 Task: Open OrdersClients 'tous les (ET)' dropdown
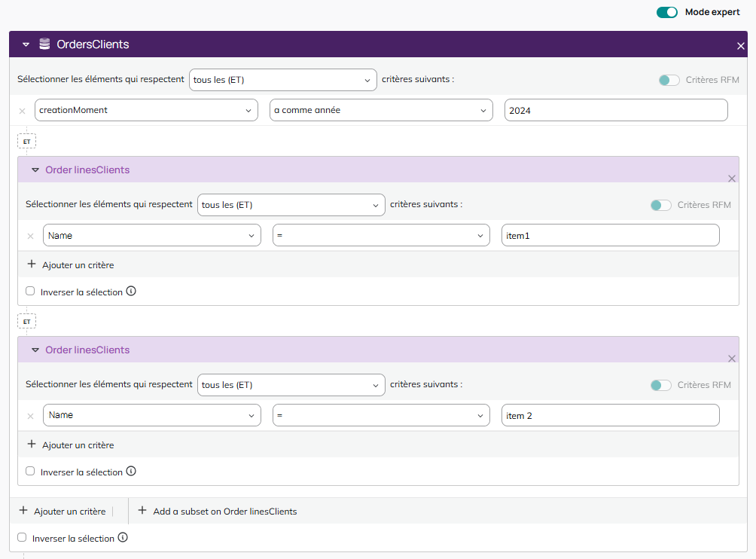coord(282,80)
